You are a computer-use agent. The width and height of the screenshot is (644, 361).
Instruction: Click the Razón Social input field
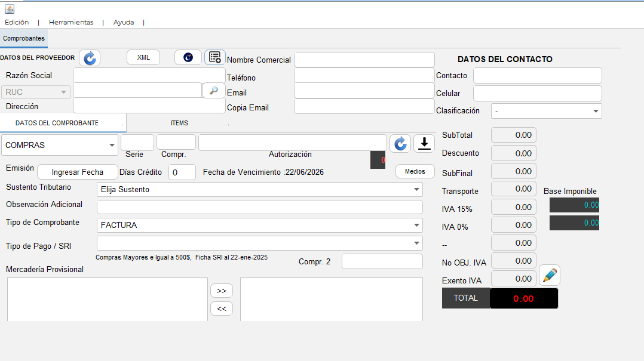pos(149,75)
